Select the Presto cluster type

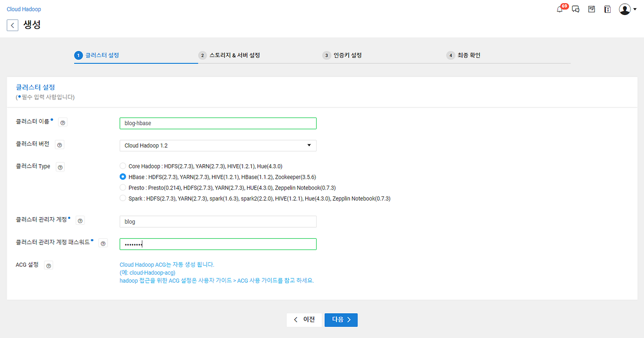point(122,187)
